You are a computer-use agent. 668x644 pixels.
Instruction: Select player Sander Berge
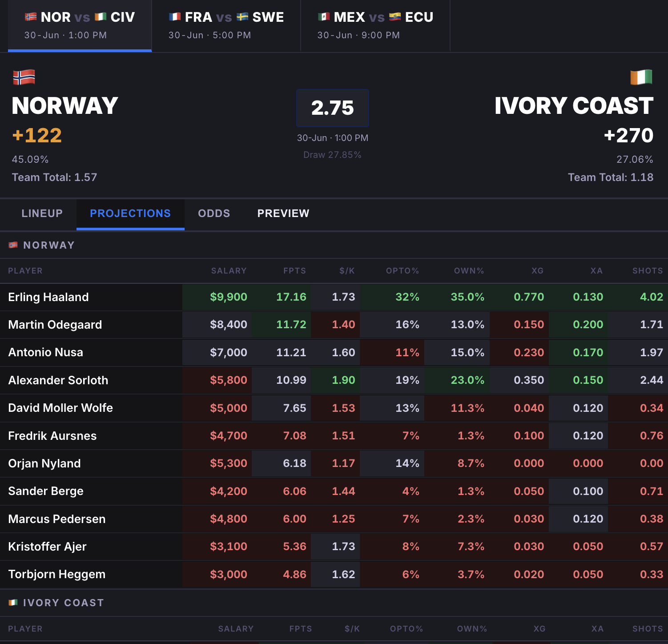coord(46,491)
